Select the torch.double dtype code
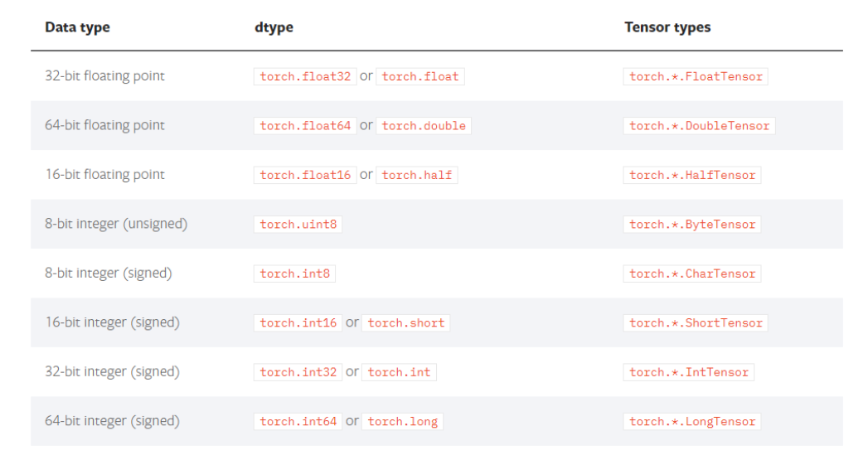 (424, 126)
